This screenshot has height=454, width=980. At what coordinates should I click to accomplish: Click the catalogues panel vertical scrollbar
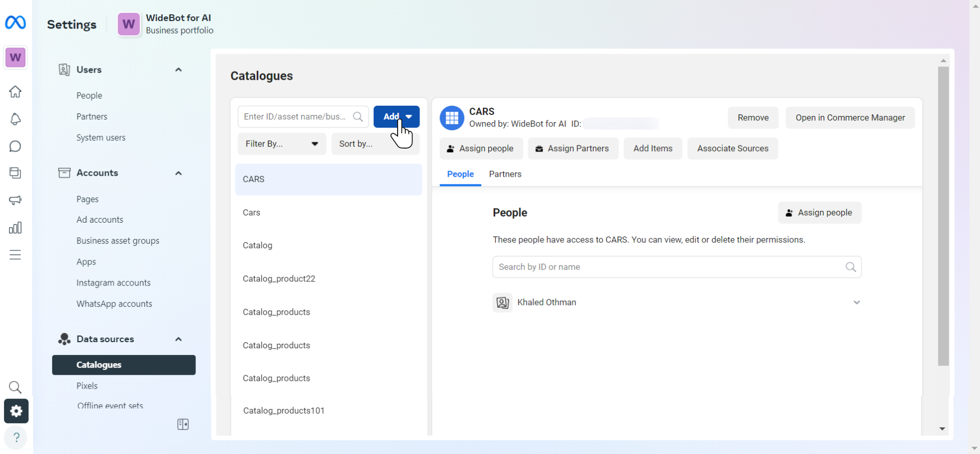click(943, 216)
